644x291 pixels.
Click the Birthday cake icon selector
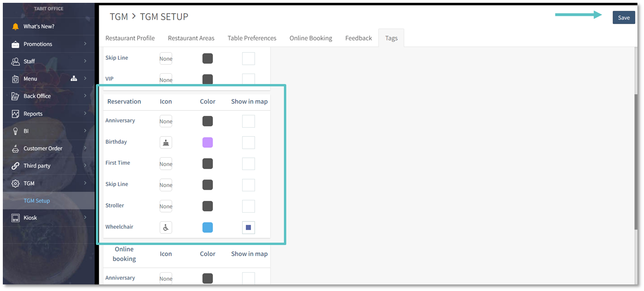point(166,143)
